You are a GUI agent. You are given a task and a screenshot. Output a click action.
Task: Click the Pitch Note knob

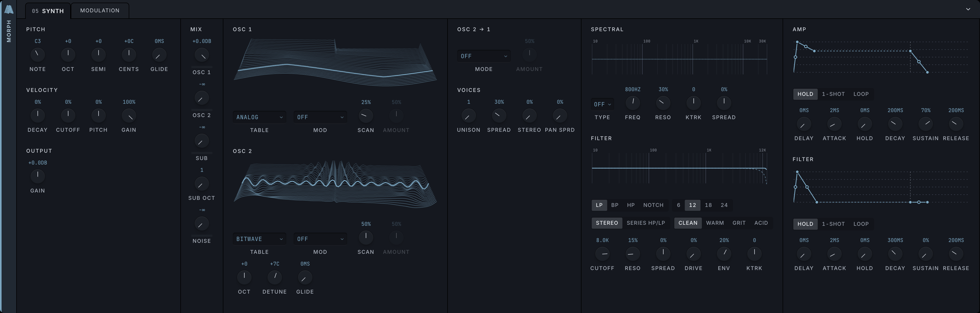(x=37, y=54)
